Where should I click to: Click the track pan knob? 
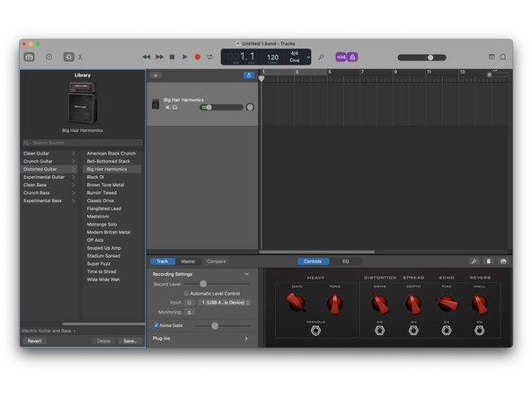click(250, 107)
